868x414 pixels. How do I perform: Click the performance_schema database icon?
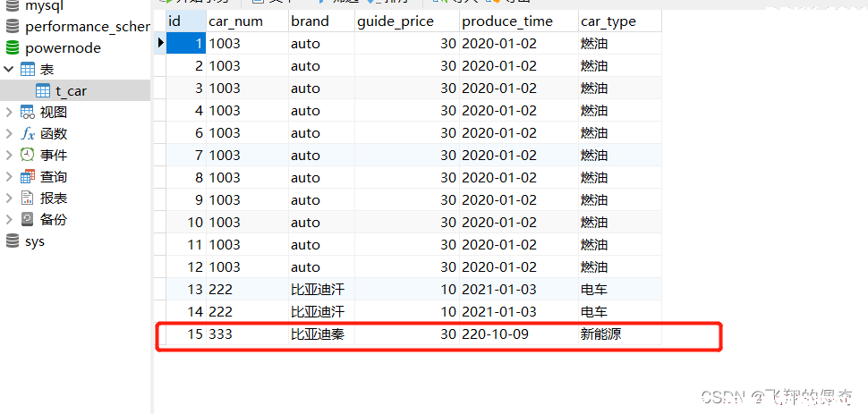pos(12,27)
